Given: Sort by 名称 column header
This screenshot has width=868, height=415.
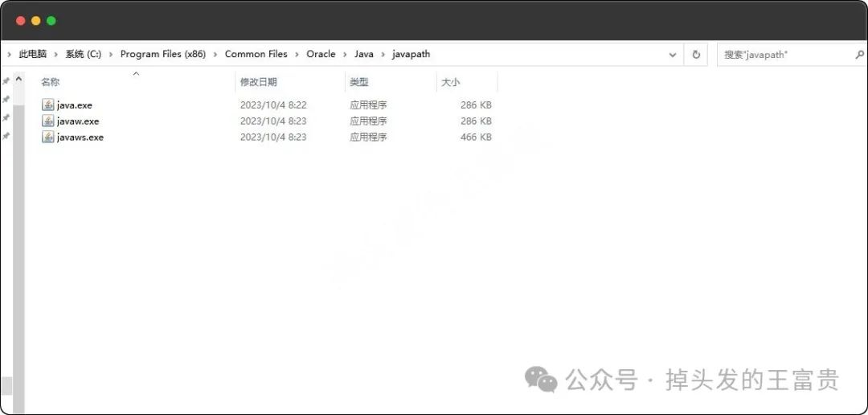Looking at the screenshot, I should pyautogui.click(x=136, y=82).
